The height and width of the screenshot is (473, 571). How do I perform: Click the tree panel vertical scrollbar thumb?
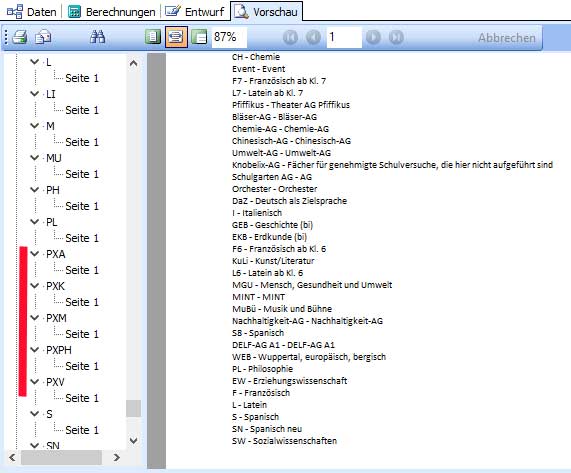point(133,408)
